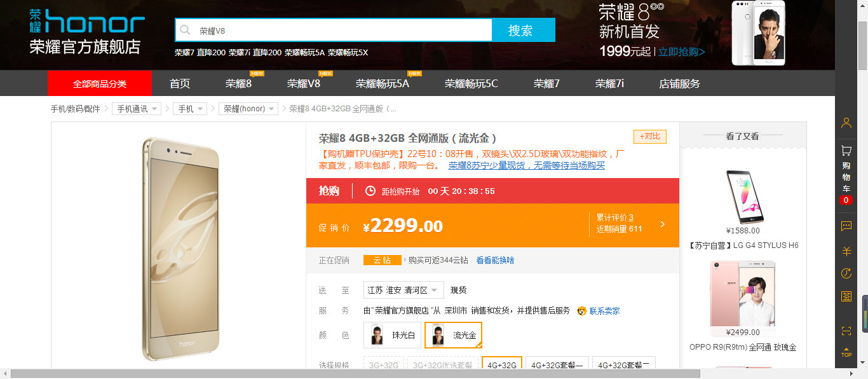Open 全部商品分类 category menu
Viewport: 868px width, 379px height.
click(100, 83)
